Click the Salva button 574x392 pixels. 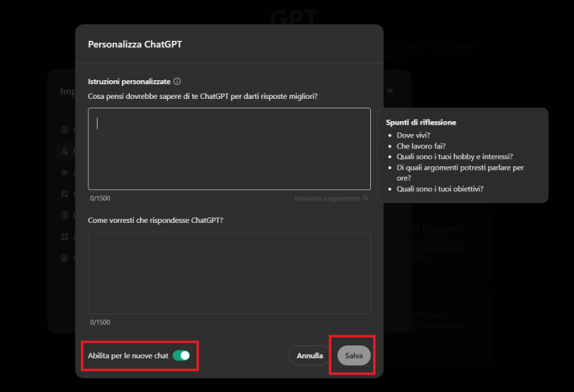[x=354, y=355]
